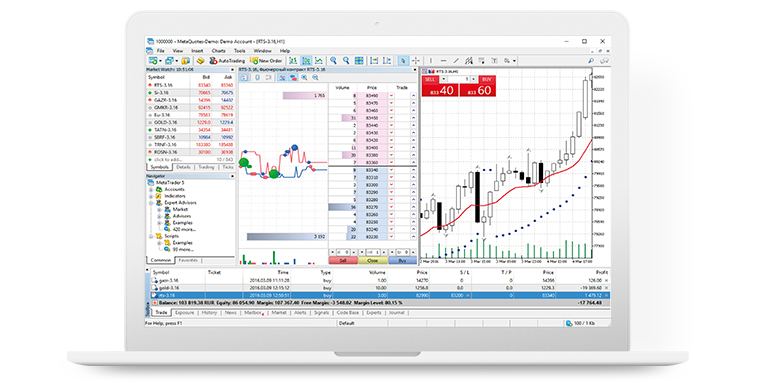Switch to bar chart type icon
758x390 pixels.
pos(293,61)
